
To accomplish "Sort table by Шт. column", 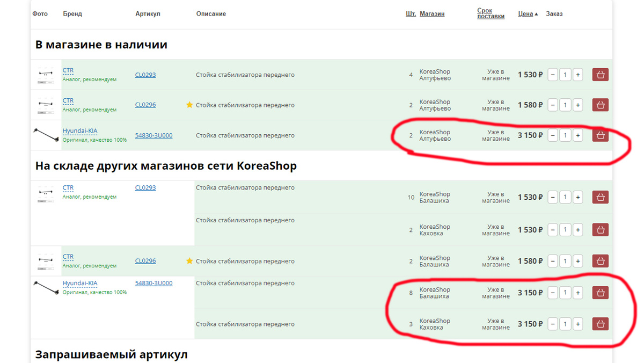I will (411, 14).
